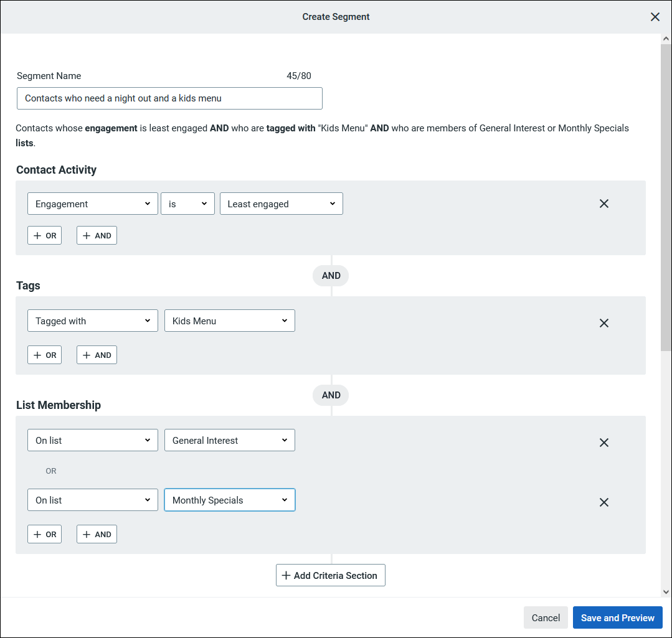The width and height of the screenshot is (672, 638).
Task: Add OR condition in Tags section
Action: pos(45,355)
